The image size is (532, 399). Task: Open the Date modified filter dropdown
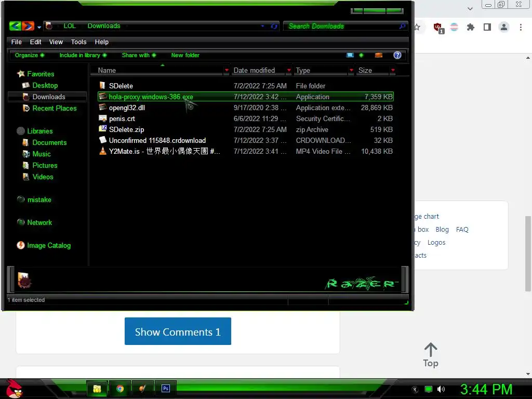[x=289, y=70]
